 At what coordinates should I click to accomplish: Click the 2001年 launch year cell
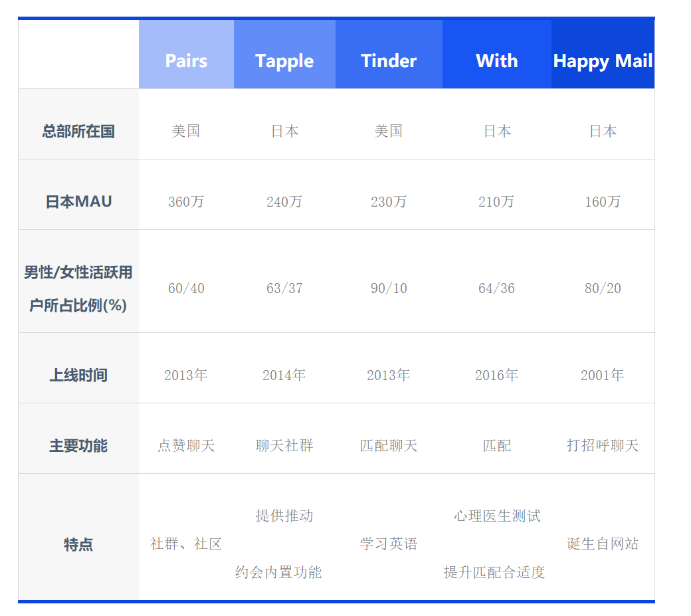click(x=603, y=375)
